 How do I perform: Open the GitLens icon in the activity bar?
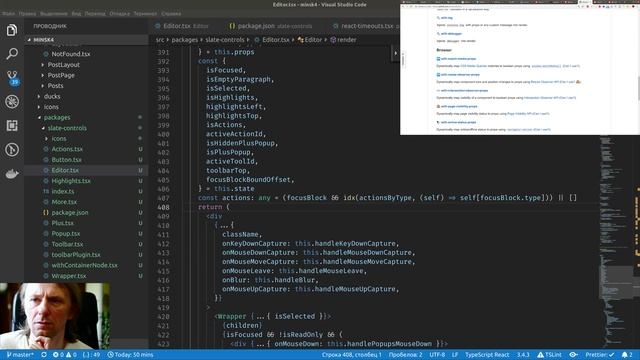coord(12,150)
